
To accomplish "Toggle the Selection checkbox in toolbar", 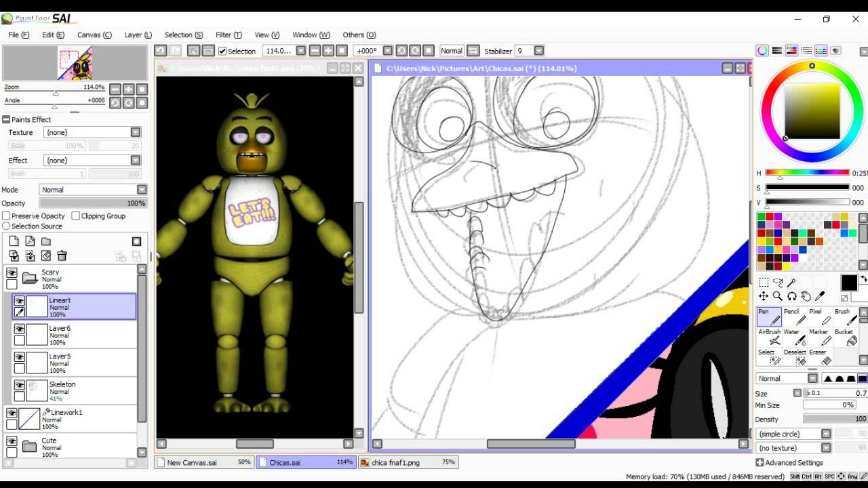I will (x=222, y=51).
